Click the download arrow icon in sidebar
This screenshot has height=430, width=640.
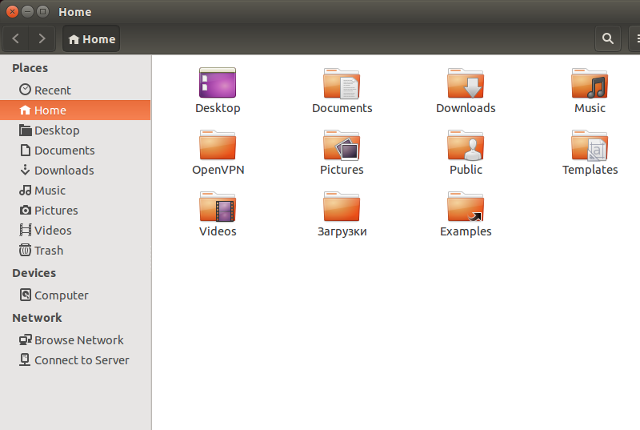click(25, 170)
